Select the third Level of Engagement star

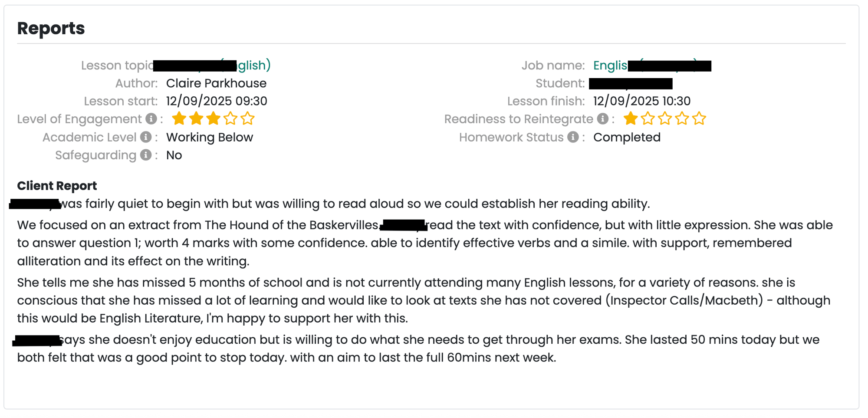tap(213, 118)
